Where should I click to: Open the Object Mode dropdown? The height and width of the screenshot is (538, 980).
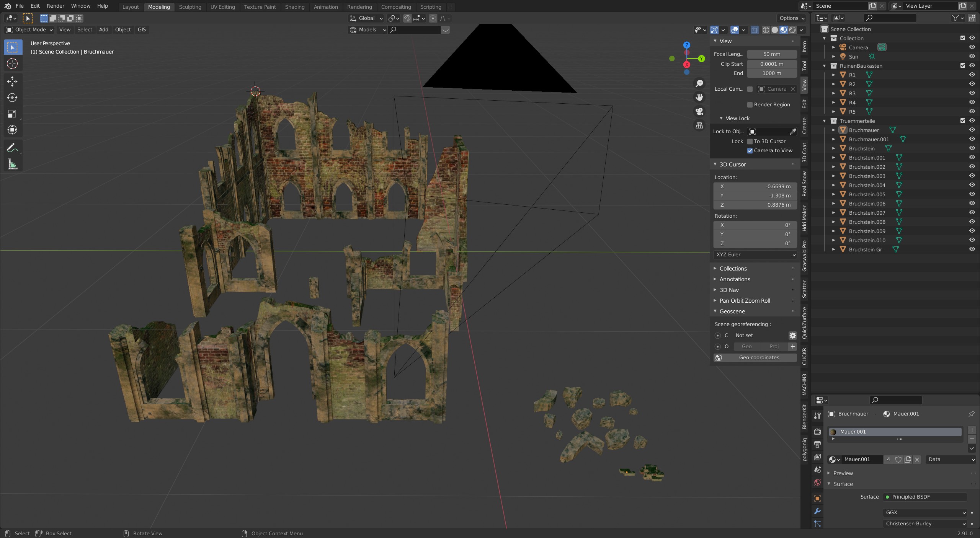[29, 29]
